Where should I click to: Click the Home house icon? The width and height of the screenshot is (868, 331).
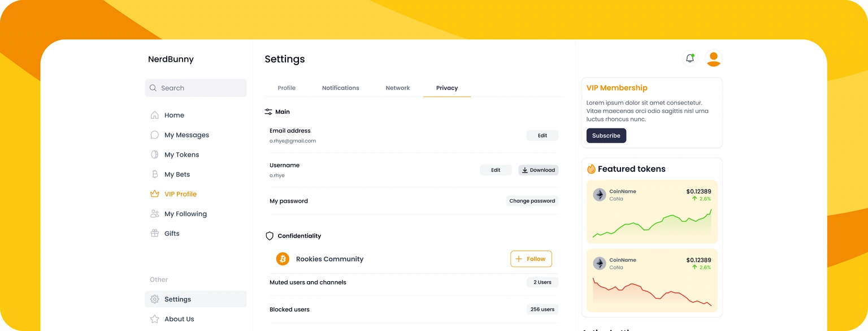[154, 115]
